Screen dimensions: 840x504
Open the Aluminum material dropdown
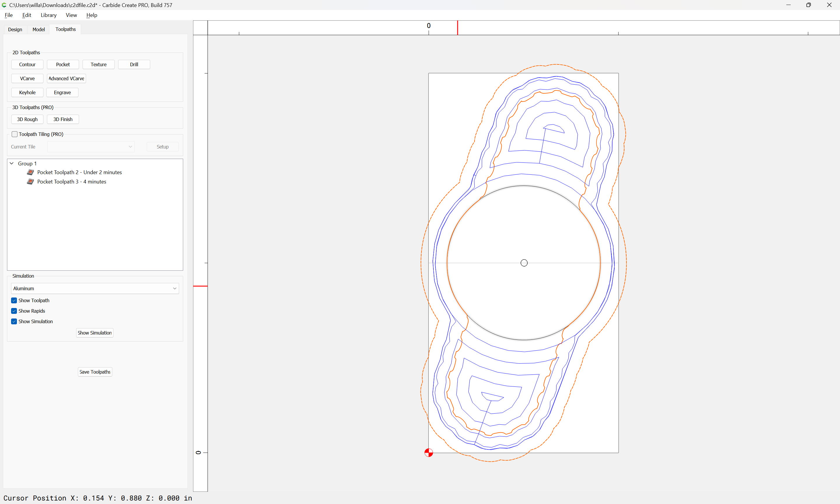point(95,288)
